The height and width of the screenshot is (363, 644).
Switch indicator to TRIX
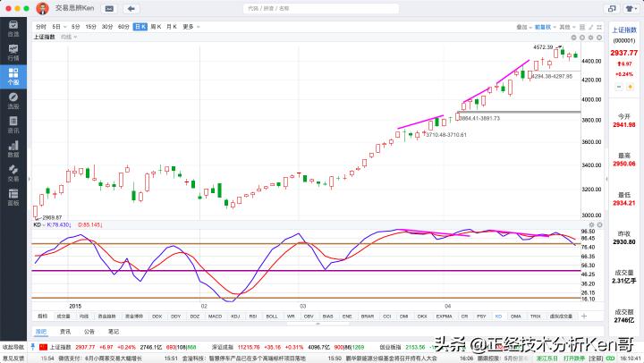coord(535,317)
